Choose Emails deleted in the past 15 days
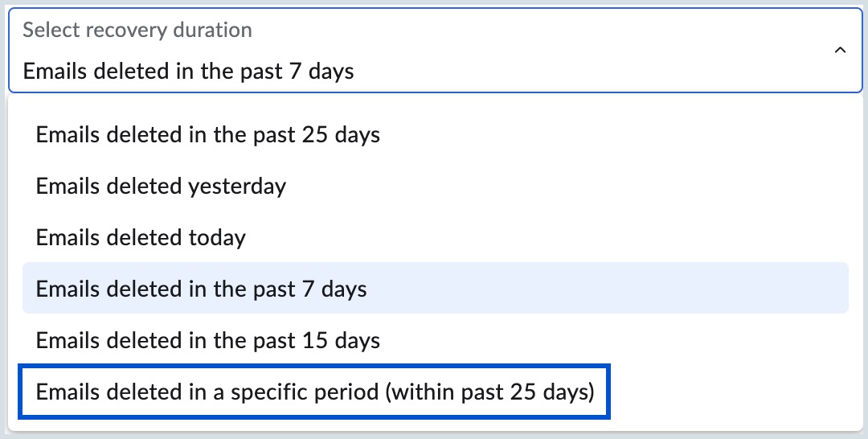The image size is (868, 439). click(208, 340)
